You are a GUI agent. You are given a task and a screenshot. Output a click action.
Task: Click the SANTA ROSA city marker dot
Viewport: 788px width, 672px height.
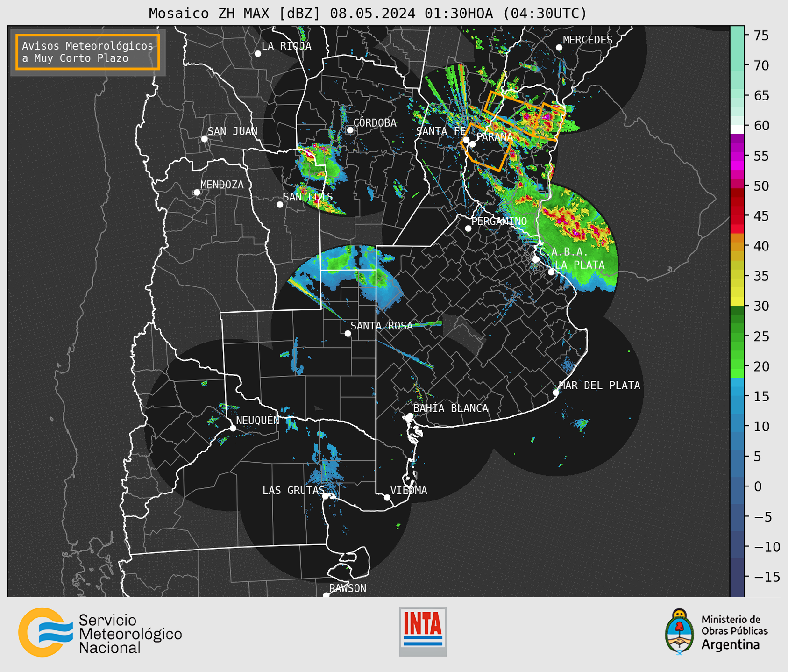coord(348,334)
